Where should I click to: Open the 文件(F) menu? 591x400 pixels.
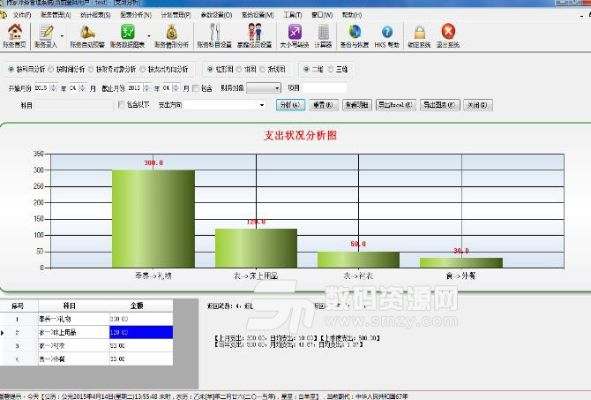22,15
